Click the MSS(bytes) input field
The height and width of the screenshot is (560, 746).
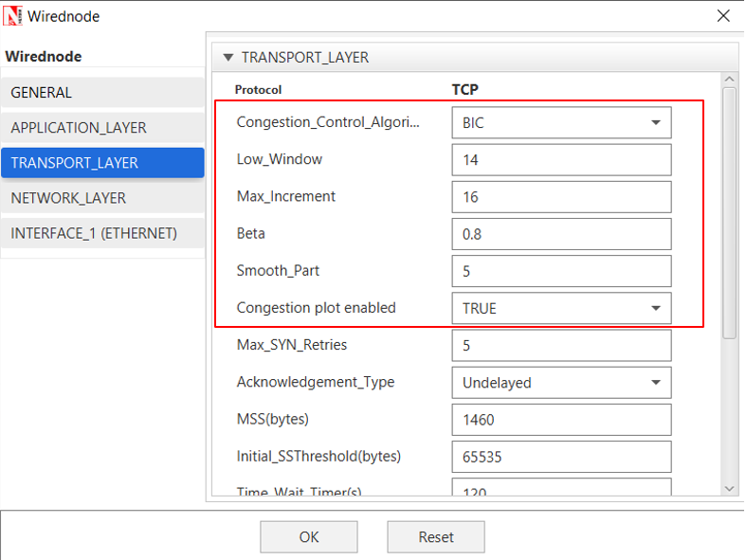[561, 420]
